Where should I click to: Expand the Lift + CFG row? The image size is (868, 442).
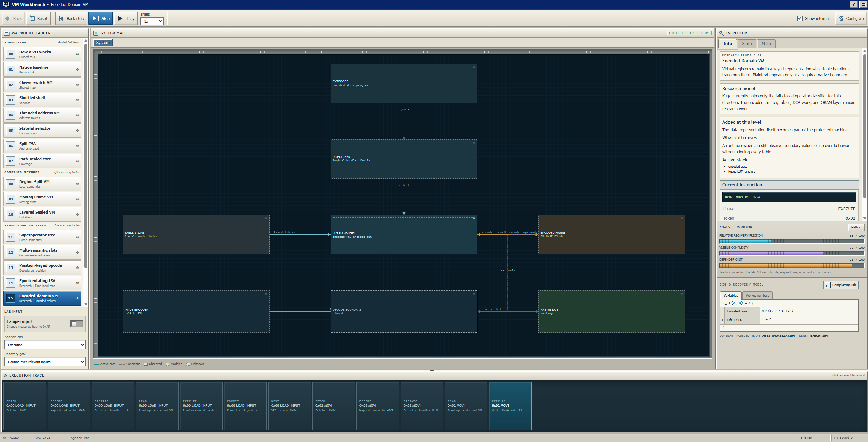[x=722, y=320]
